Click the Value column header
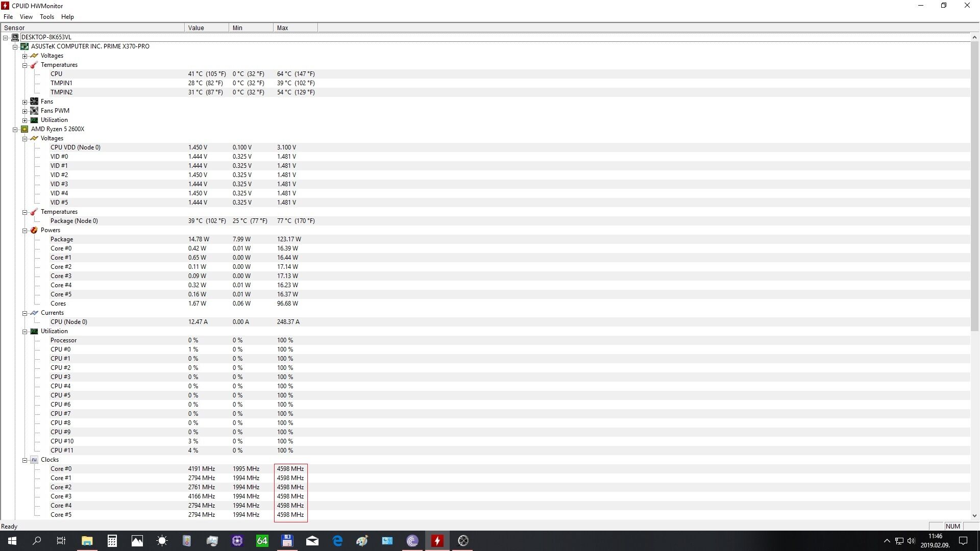This screenshot has width=980, height=551. click(207, 28)
